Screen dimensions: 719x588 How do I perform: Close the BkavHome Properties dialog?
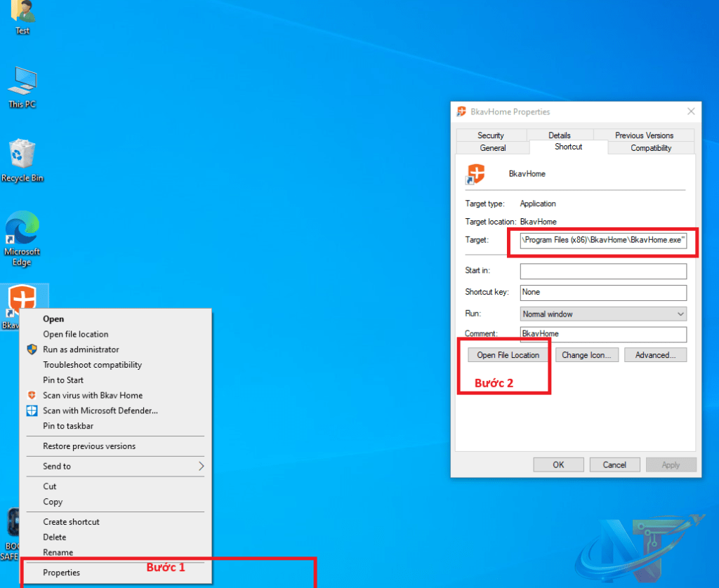click(691, 112)
